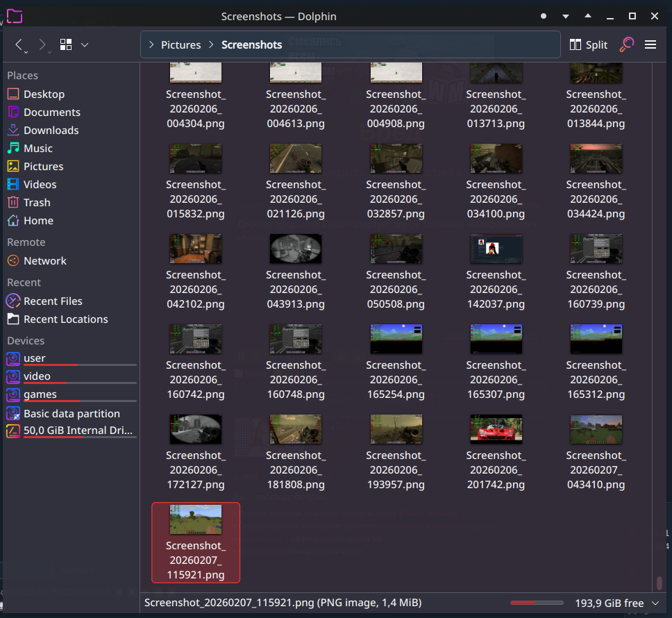Select the games device entry
This screenshot has width=672, height=618.
[40, 394]
